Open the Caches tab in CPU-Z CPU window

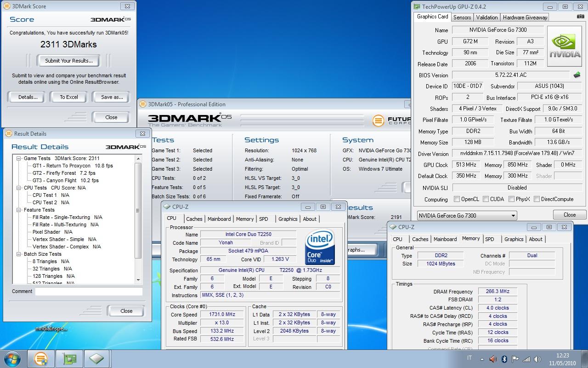(x=194, y=219)
